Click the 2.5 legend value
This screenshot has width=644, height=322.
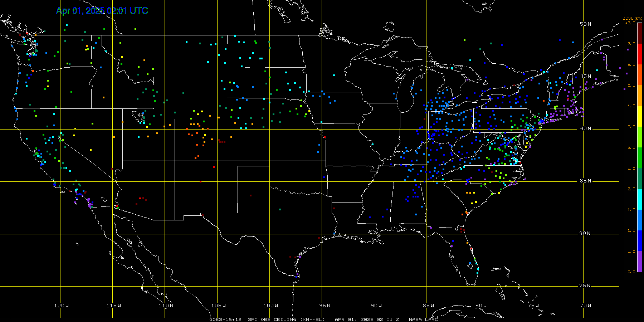631,168
